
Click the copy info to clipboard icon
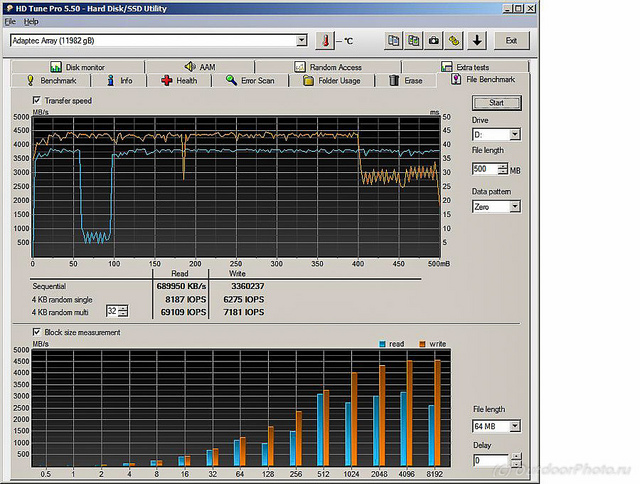(393, 41)
